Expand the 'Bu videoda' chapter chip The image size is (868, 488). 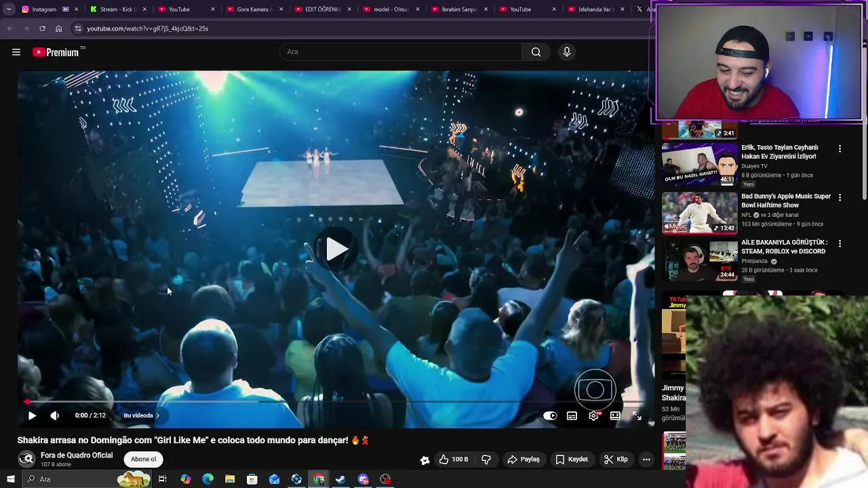pos(141,415)
